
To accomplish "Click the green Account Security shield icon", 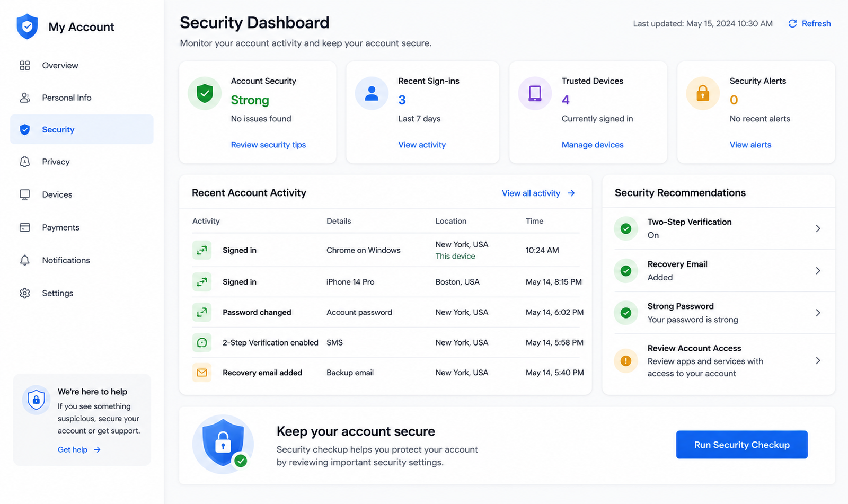I will (205, 93).
